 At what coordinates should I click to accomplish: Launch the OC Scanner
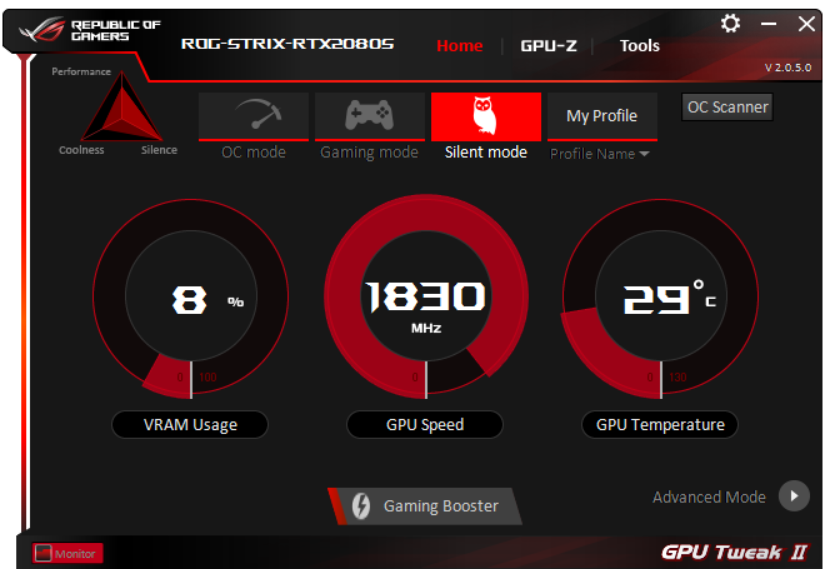click(727, 107)
